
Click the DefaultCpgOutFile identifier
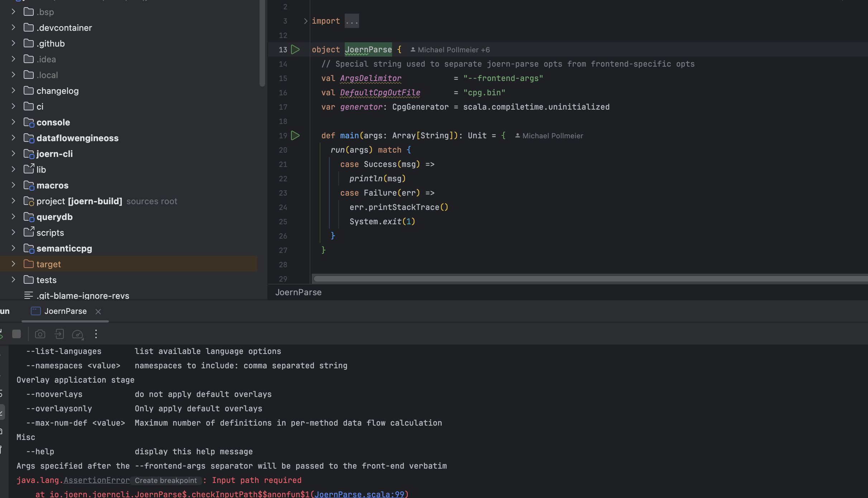(380, 92)
